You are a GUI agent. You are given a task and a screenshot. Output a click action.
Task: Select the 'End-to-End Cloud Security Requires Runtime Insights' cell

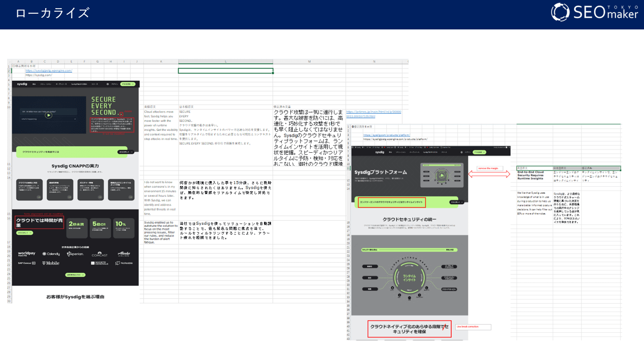pos(534,176)
